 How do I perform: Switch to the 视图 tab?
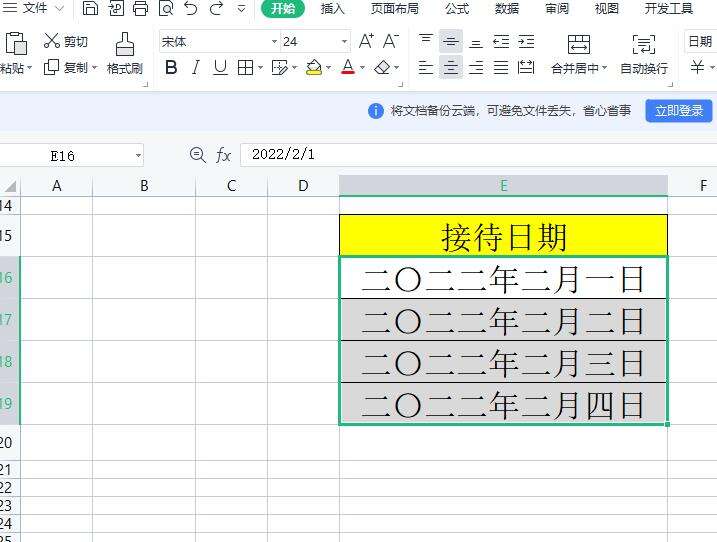point(606,8)
